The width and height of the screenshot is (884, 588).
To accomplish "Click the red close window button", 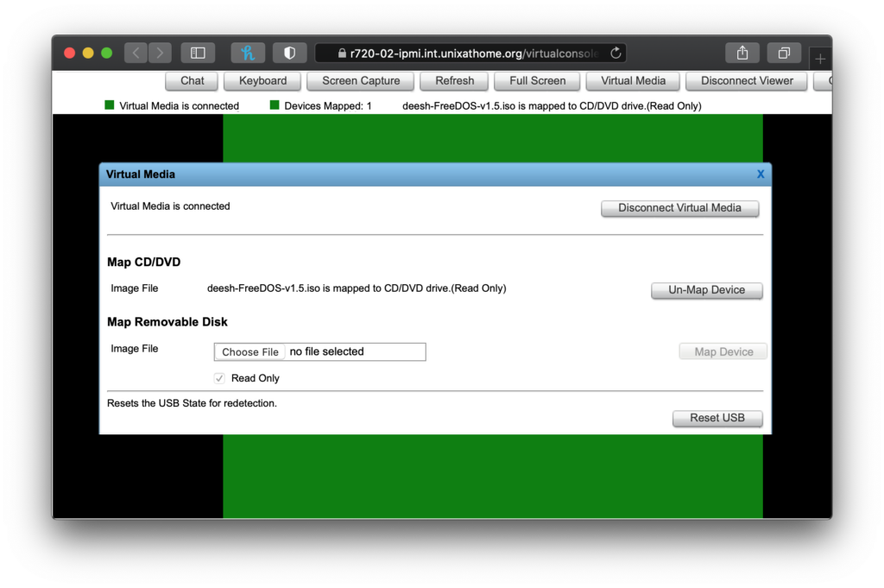I will 69,53.
